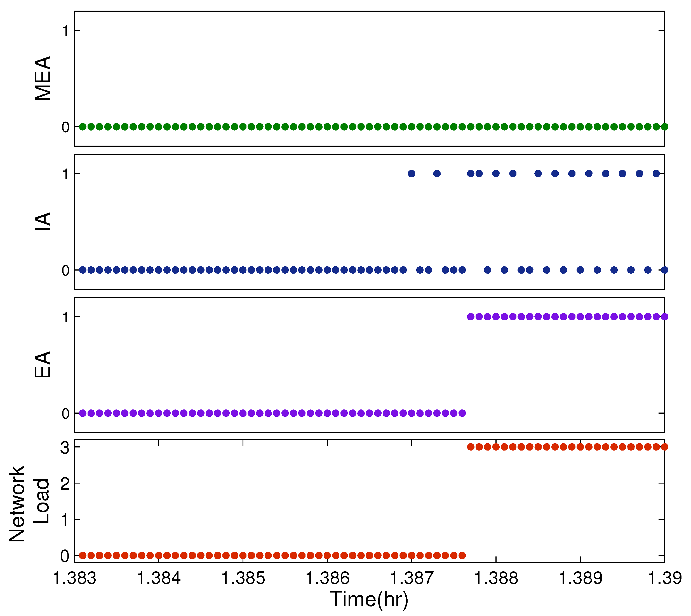Image resolution: width=691 pixels, height=616 pixels.
Task: Select the 1.39 x-axis tick label
Action: [665, 578]
